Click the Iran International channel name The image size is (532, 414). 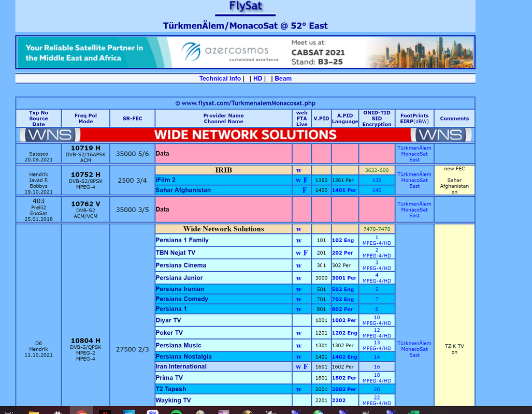tap(181, 366)
